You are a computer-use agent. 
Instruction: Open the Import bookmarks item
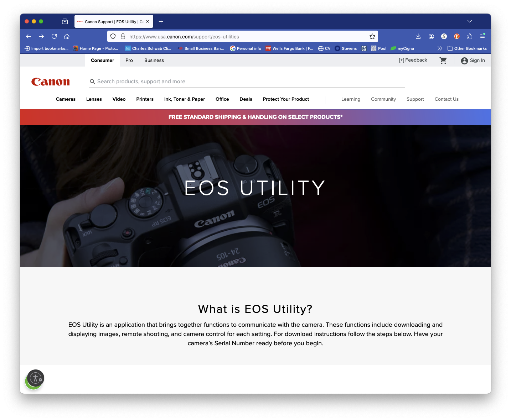(46, 48)
